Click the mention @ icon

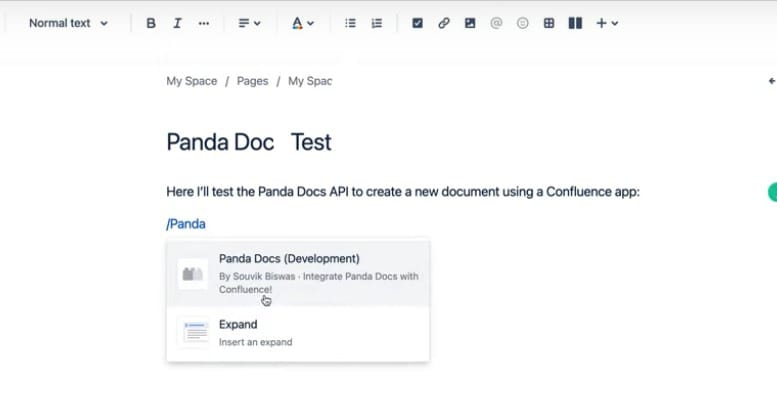(x=496, y=23)
